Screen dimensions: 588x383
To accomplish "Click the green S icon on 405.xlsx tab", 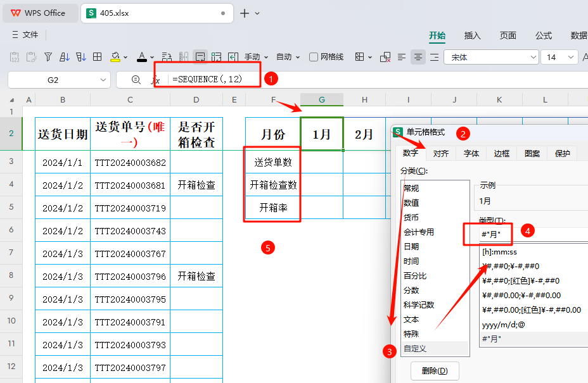I will [91, 13].
